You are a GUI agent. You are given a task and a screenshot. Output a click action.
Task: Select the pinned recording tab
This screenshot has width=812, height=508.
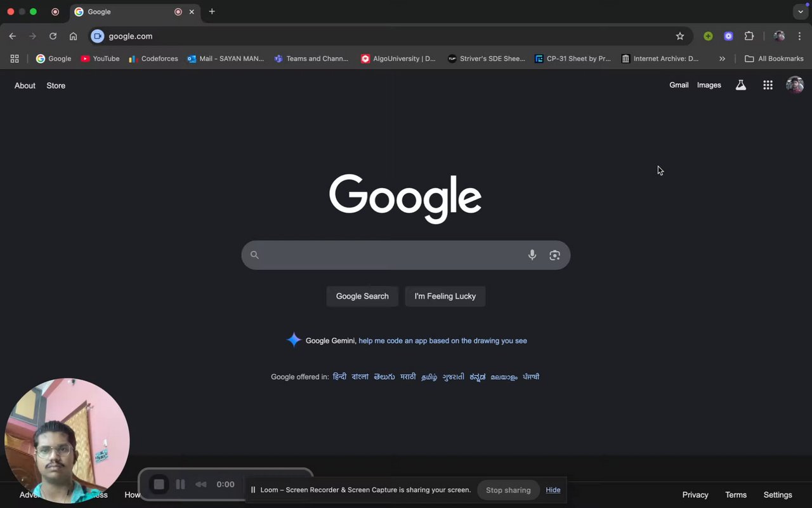point(55,11)
